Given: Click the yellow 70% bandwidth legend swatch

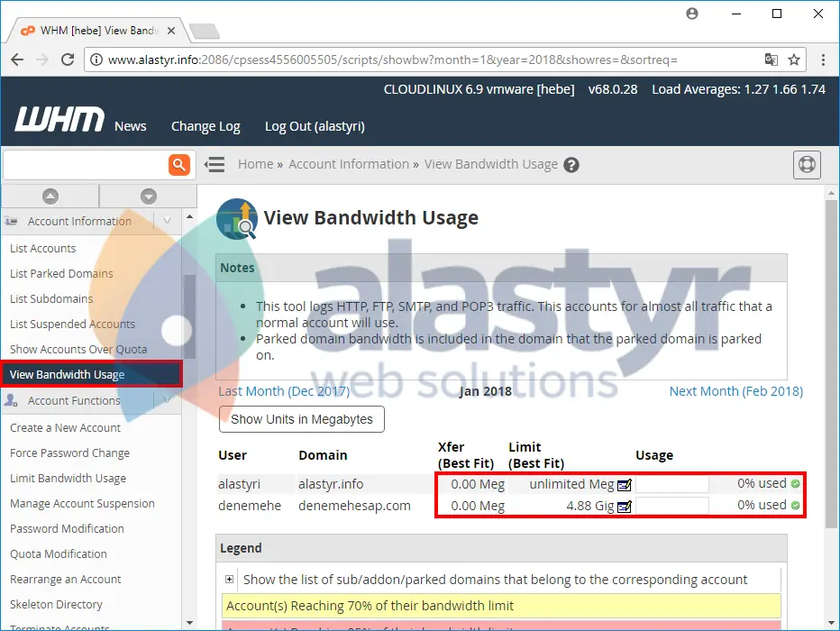Looking at the screenshot, I should 501,606.
